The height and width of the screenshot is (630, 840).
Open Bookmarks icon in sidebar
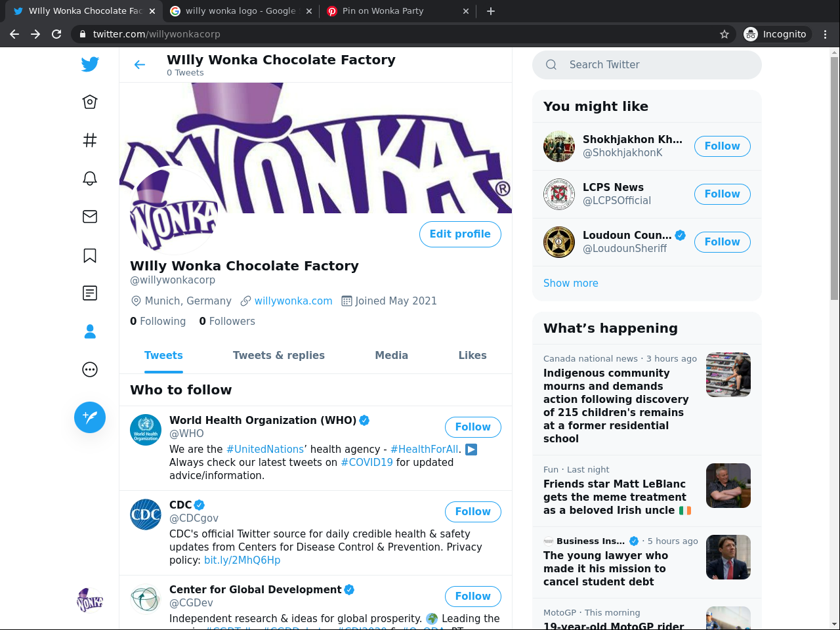pyautogui.click(x=90, y=255)
